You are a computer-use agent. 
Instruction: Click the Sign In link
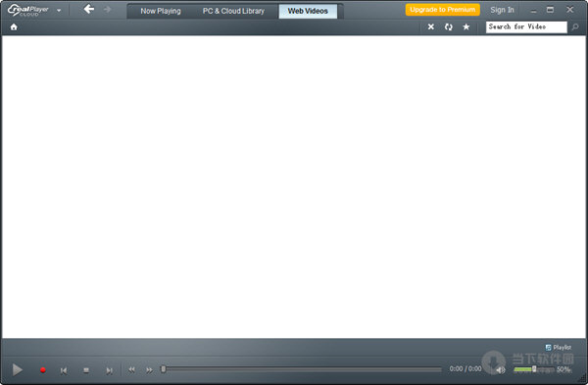tap(502, 10)
